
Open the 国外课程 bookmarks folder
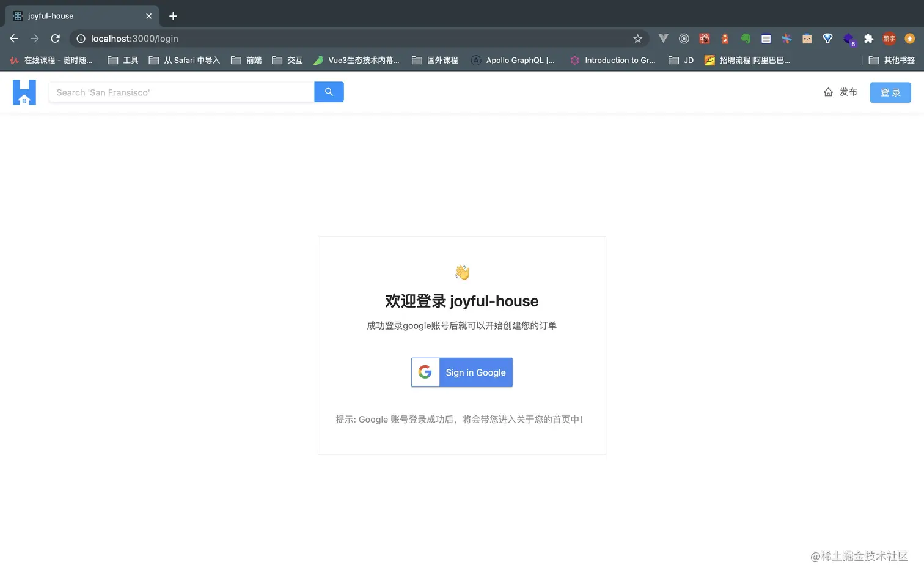click(435, 60)
